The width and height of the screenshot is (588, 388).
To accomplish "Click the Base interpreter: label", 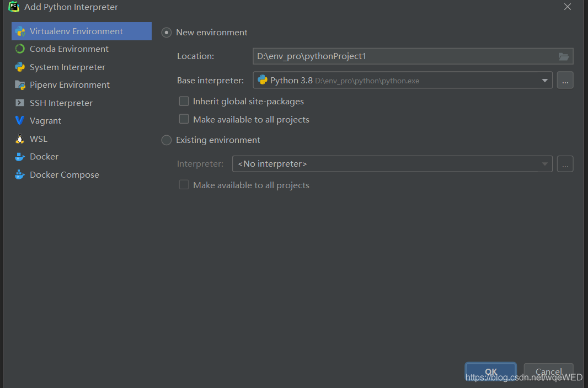I will click(210, 80).
